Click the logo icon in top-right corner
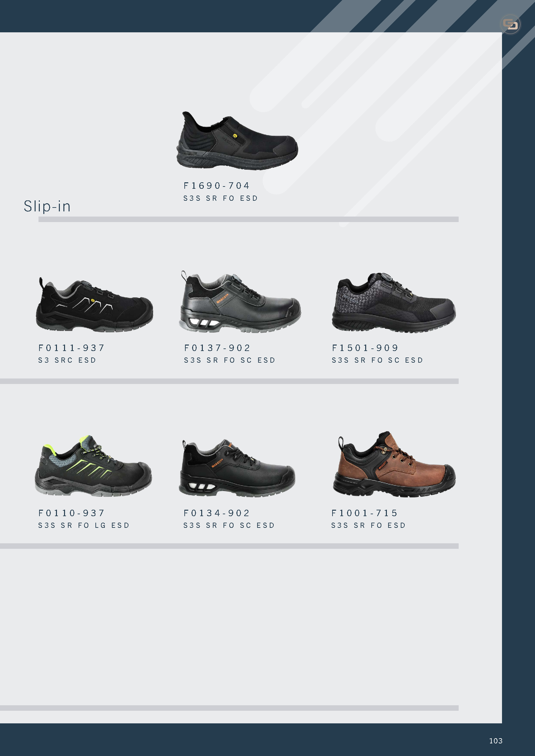Screen dimensions: 535x756 (510, 24)
